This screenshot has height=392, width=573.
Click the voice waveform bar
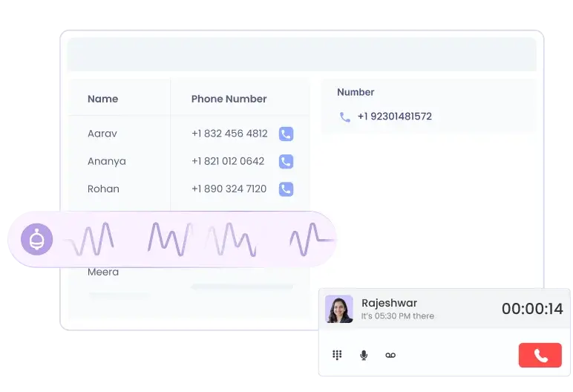pyautogui.click(x=200, y=238)
